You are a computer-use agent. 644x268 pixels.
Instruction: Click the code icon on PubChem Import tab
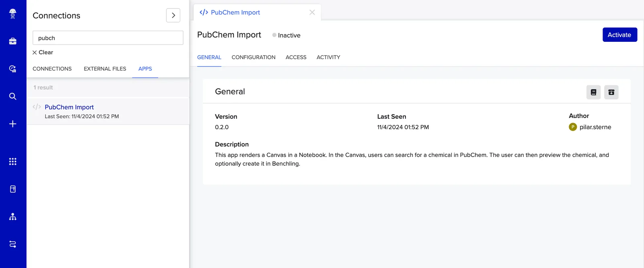[x=204, y=12]
